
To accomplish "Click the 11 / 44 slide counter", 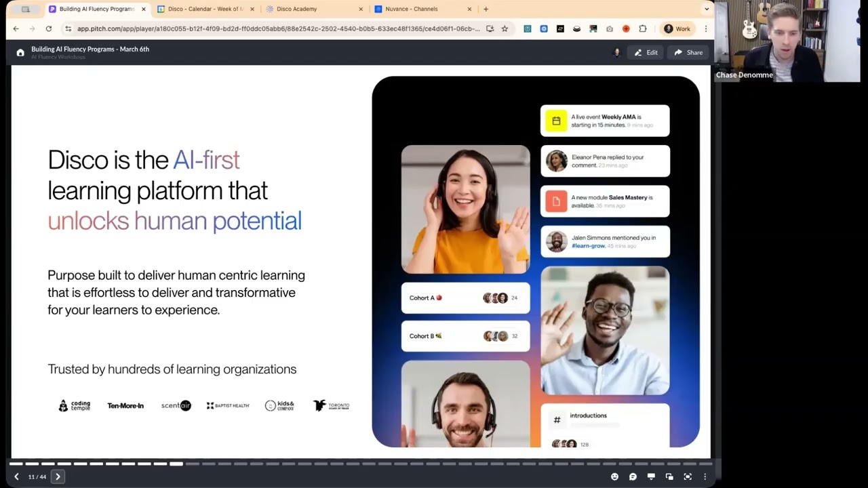I will click(x=37, y=476).
